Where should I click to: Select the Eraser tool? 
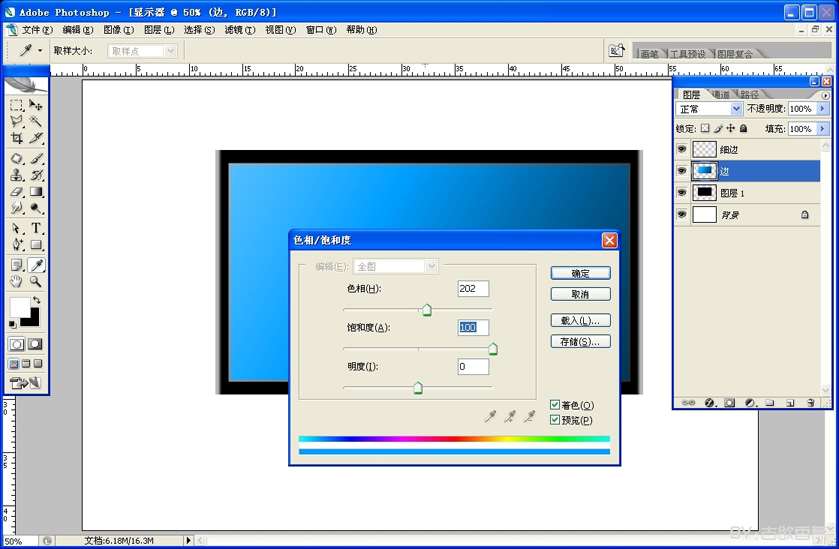click(17, 192)
